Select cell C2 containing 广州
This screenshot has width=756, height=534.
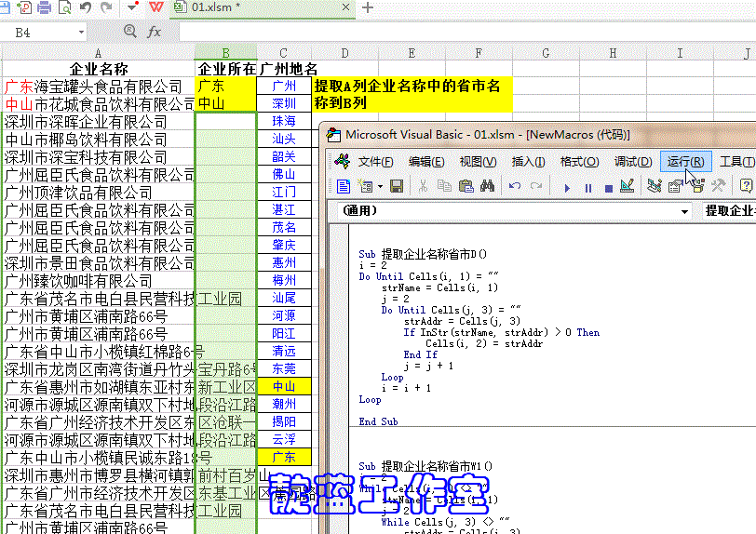[284, 87]
